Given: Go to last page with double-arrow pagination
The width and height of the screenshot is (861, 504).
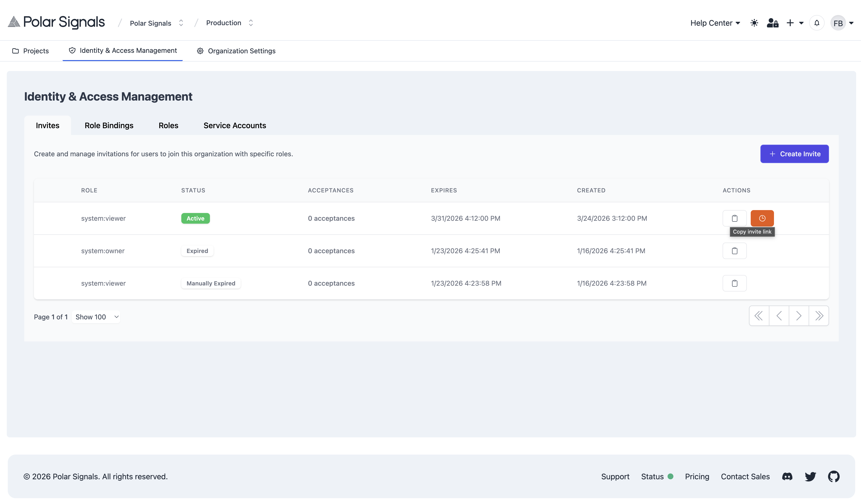Looking at the screenshot, I should (819, 315).
